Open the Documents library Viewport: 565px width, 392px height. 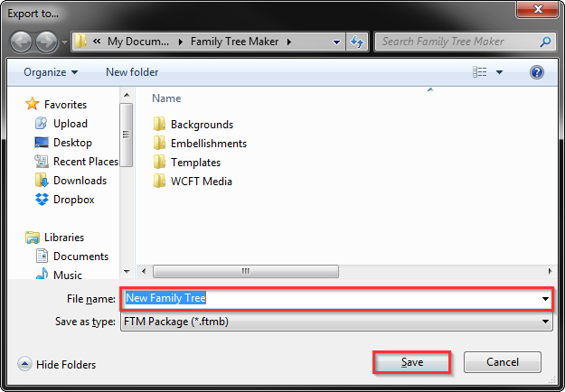[80, 257]
